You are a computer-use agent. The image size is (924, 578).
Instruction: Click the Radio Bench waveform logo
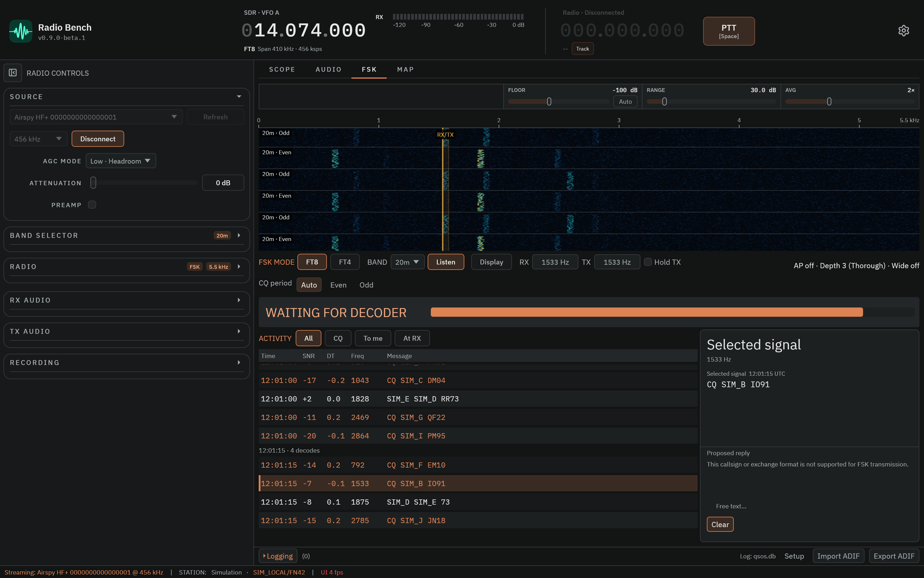coord(21,31)
